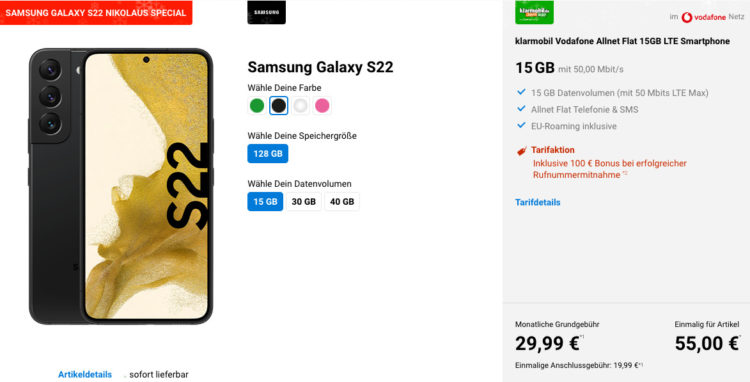Select the 40 GB data volume
The width and height of the screenshot is (750, 382).
pyautogui.click(x=342, y=201)
